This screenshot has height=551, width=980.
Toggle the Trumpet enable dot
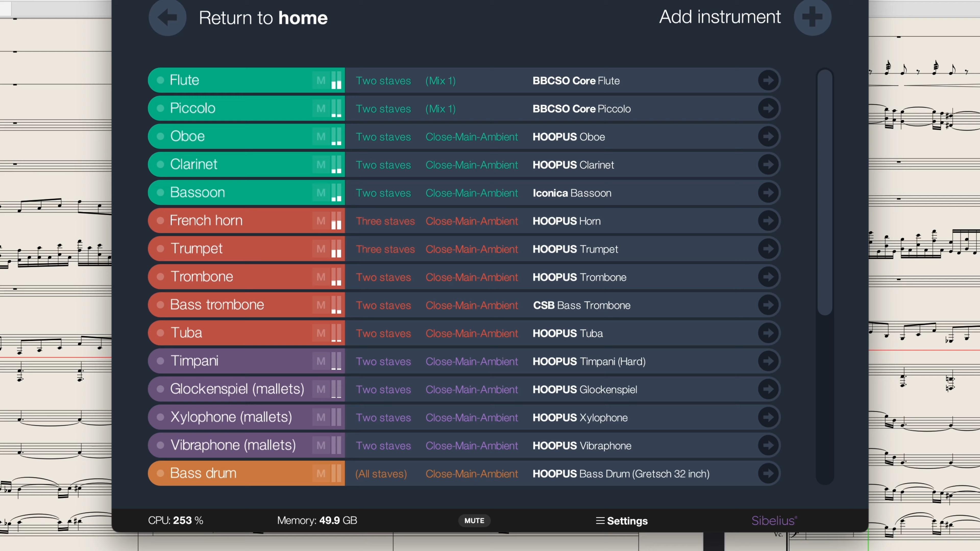coord(161,249)
